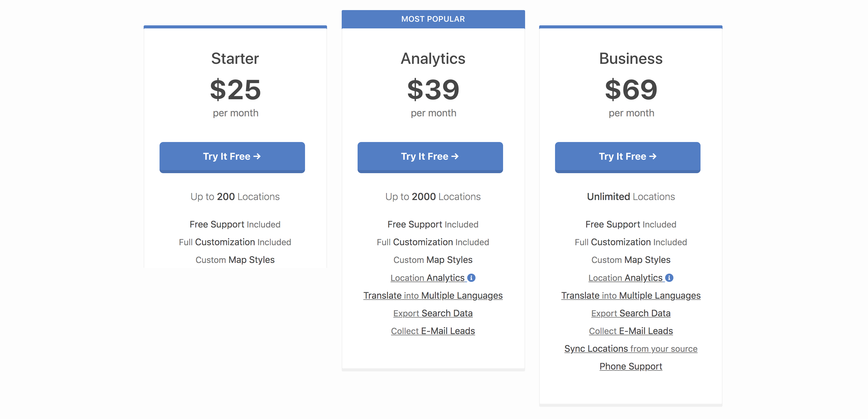Click the Business plan heading
The width and height of the screenshot is (868, 419).
(x=631, y=59)
